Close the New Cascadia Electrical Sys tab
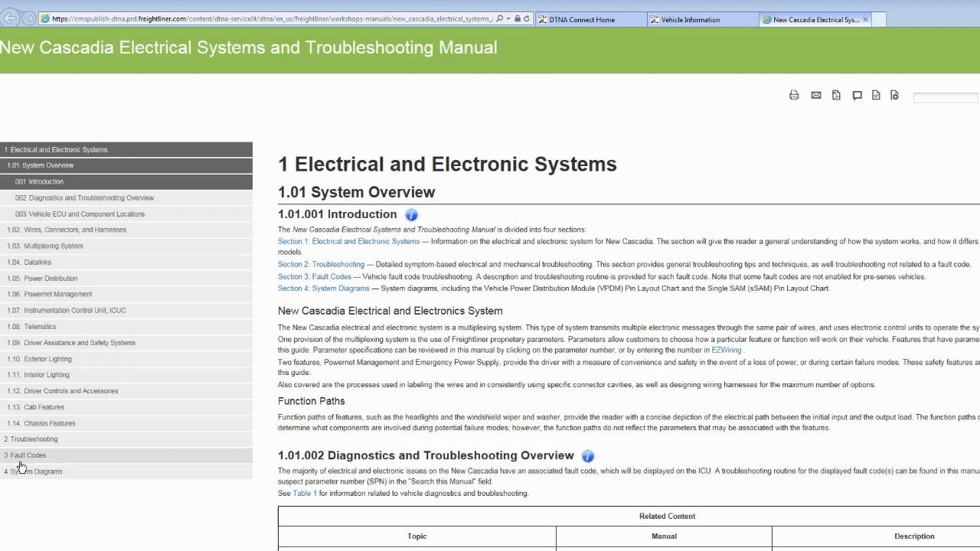 [866, 20]
